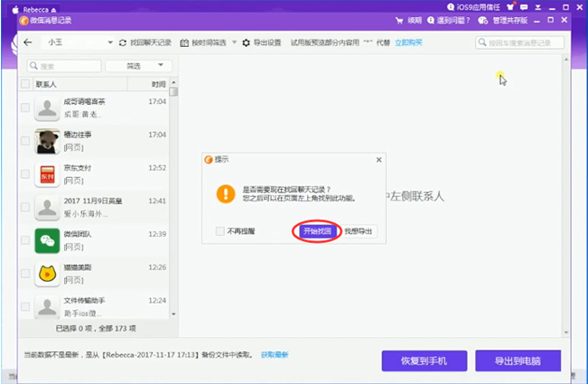588x384 pixels.
Task: Click the contact search field 搜索
Action: (64, 66)
